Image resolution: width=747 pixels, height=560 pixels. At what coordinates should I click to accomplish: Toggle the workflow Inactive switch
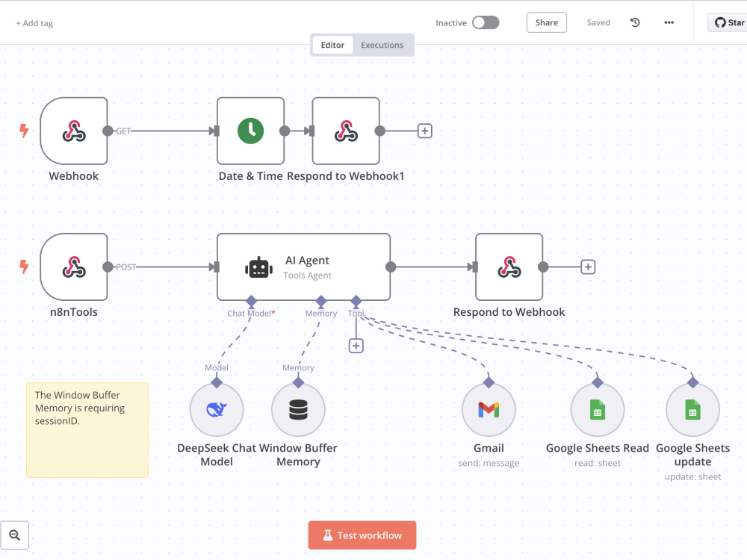point(486,22)
